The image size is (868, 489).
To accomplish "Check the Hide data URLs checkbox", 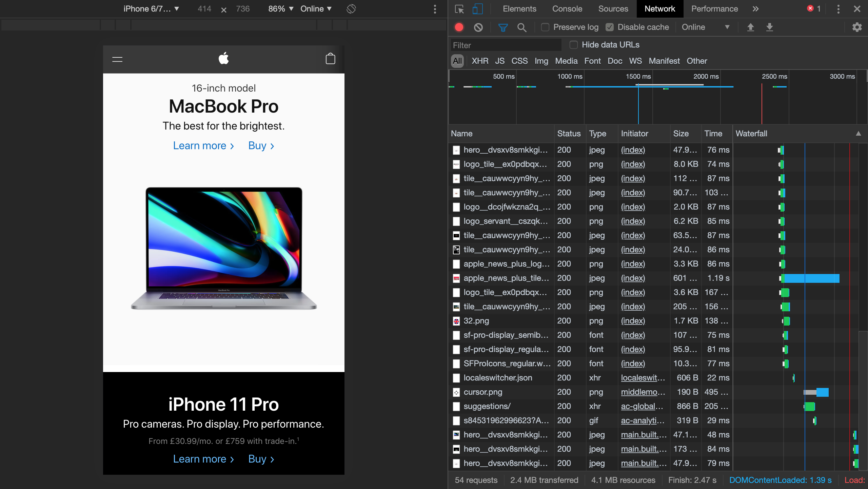I will [573, 45].
